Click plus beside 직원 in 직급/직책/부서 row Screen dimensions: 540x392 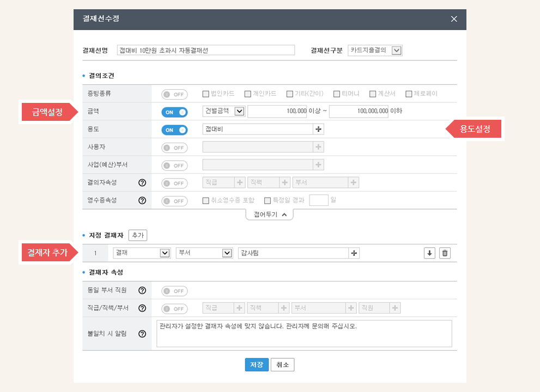pos(395,308)
